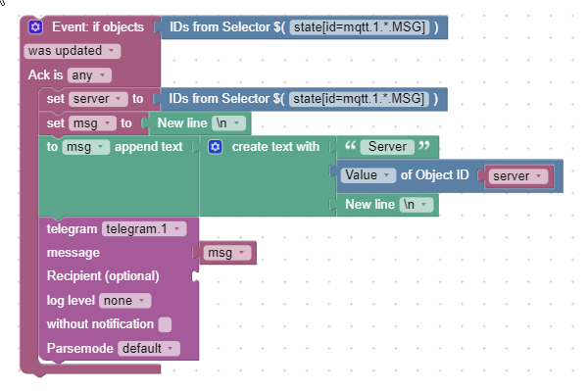Open the server variable dropdown in Object ID
Screen dimensions: 588x391
(518, 176)
